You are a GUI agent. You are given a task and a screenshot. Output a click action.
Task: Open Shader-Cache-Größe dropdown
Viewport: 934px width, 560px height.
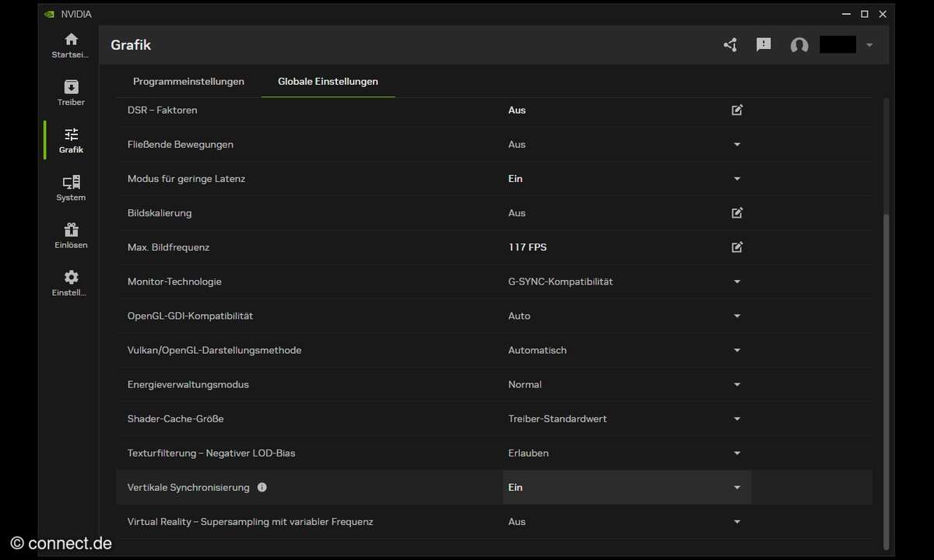point(737,418)
